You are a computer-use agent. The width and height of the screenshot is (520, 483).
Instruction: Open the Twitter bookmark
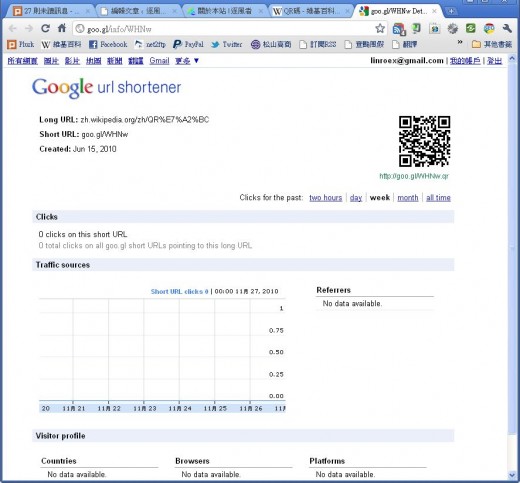(227, 44)
